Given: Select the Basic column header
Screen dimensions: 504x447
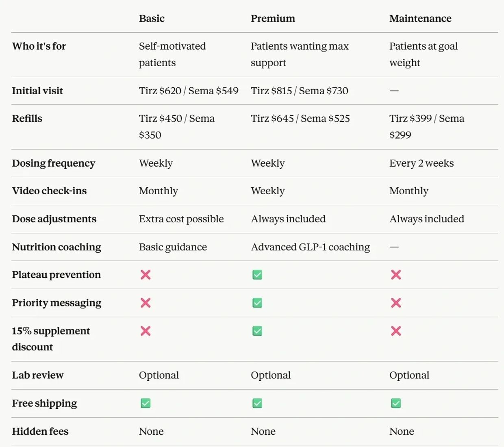Looking at the screenshot, I should pos(152,18).
